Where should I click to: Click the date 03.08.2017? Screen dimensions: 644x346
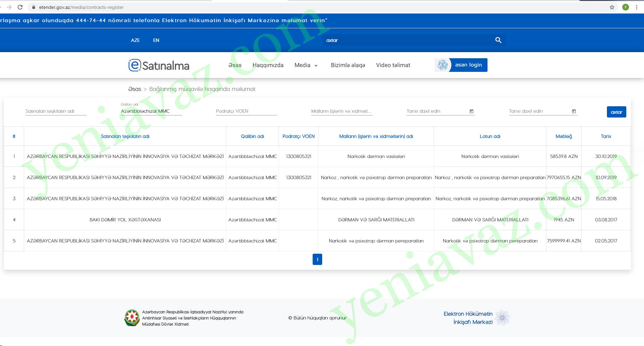[606, 220]
